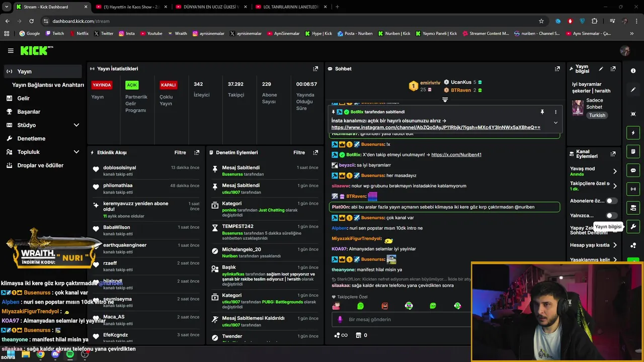Image resolution: width=644 pixels, height=362 pixels.
Task: Toggle the Abonelere özel chat switch
Action: (611, 201)
